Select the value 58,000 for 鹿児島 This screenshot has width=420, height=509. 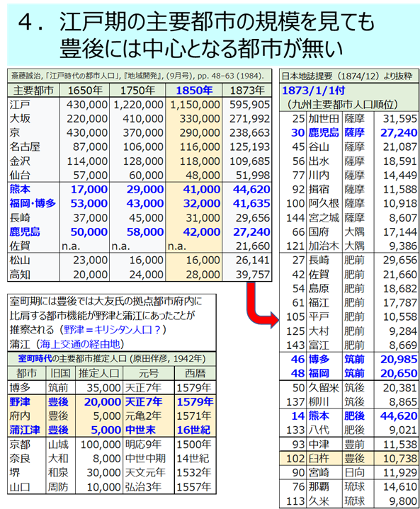145,231
